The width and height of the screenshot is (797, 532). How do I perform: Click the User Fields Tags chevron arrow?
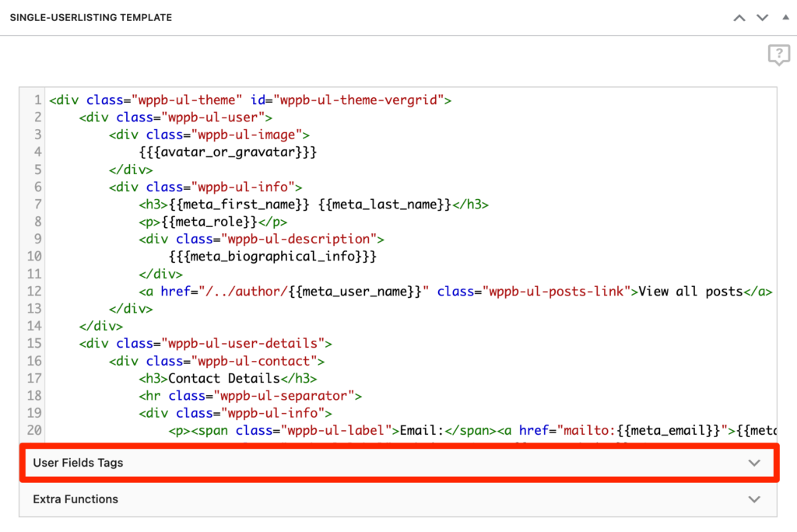click(x=754, y=463)
